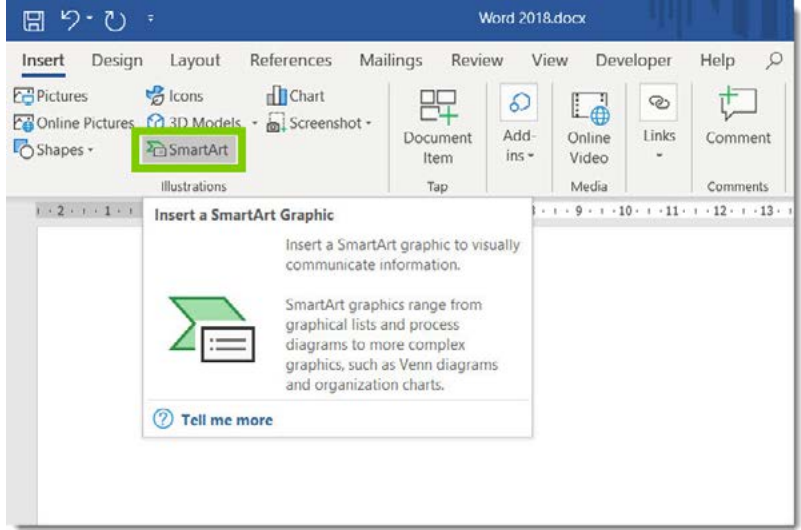Select the Mailings tab

[x=391, y=60]
